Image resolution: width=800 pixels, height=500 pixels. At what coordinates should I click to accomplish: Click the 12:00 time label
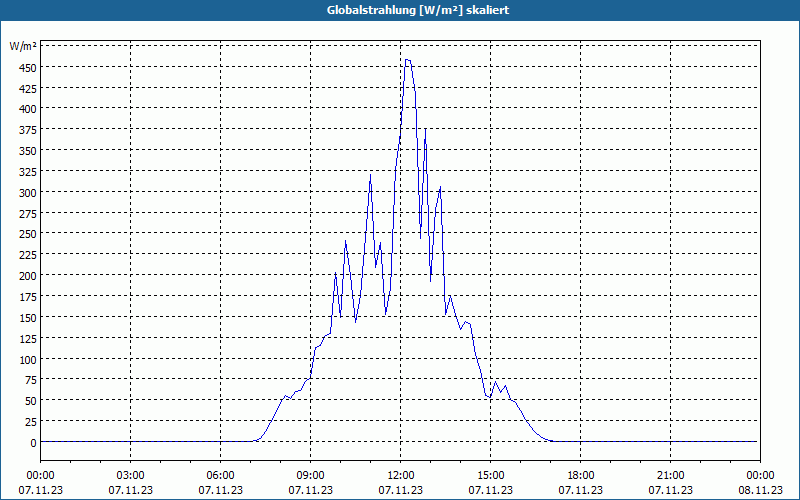(401, 476)
